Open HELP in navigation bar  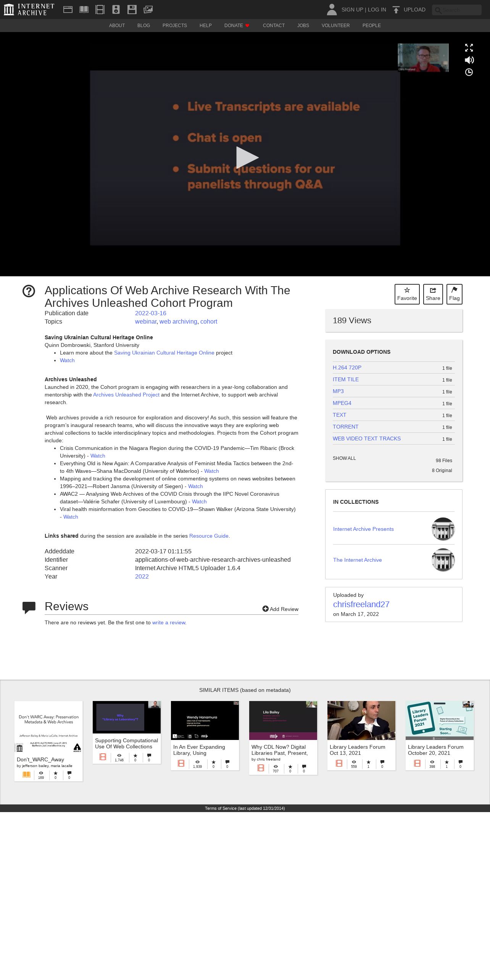tap(206, 26)
